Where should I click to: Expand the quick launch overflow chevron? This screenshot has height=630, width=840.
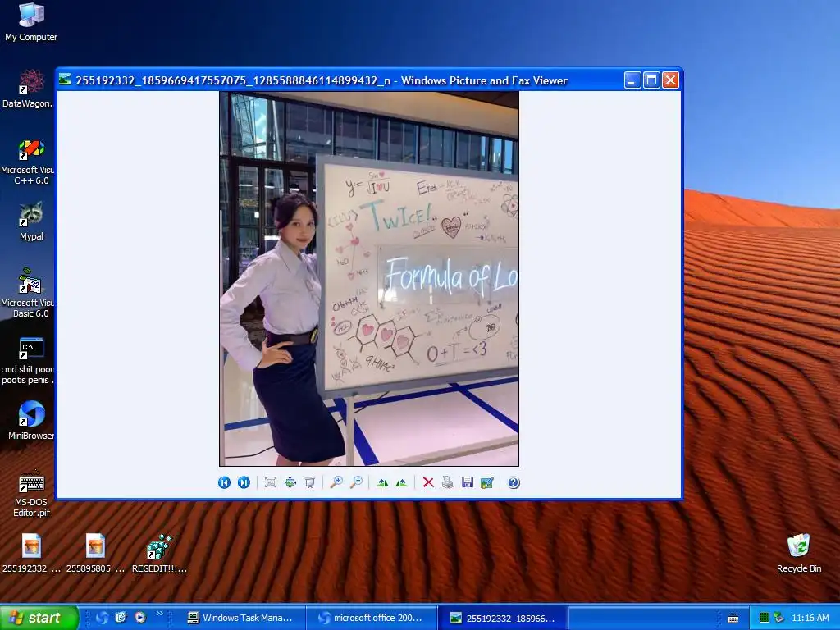coord(160,614)
